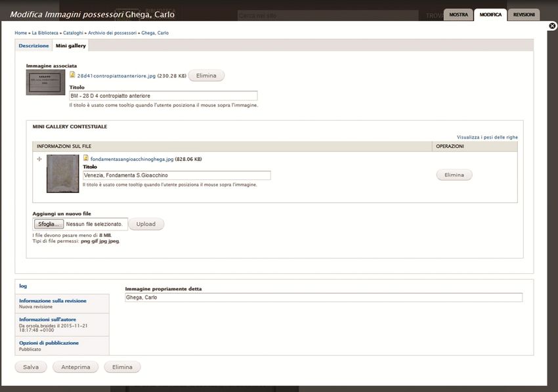This screenshot has width=558, height=392.
Task: Click the file icon beside fondamentasangioacchinoghega.jpg
Action: [x=86, y=158]
